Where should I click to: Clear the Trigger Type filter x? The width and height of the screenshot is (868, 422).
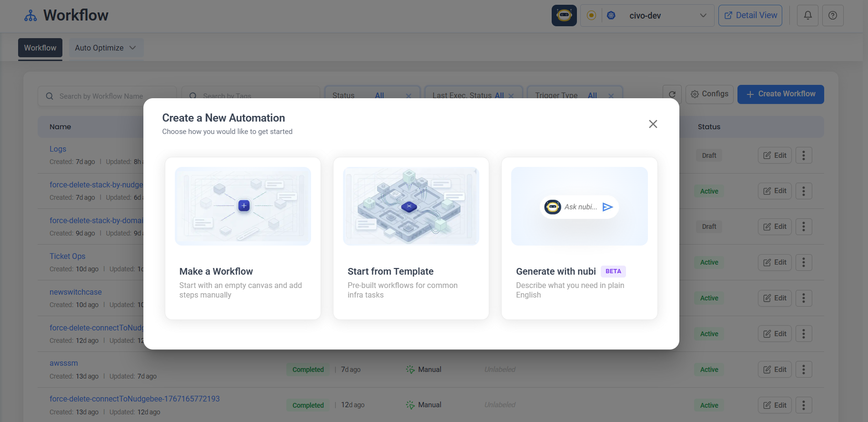pos(611,96)
